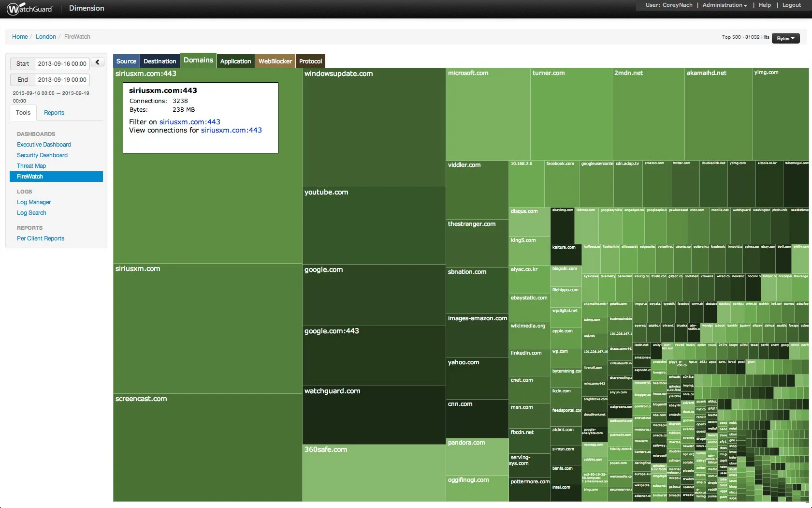
Task: Select the images-amazon.com treemap block
Action: (x=477, y=336)
